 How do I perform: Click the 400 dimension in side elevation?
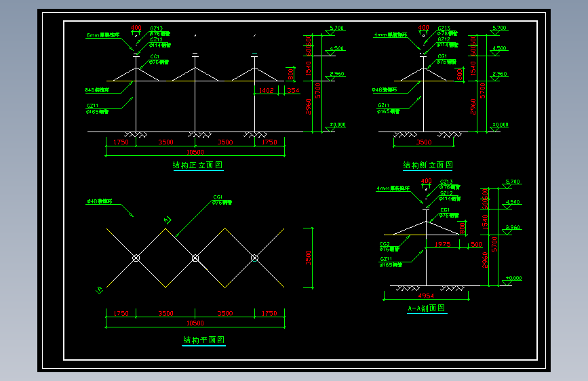[x=424, y=28]
